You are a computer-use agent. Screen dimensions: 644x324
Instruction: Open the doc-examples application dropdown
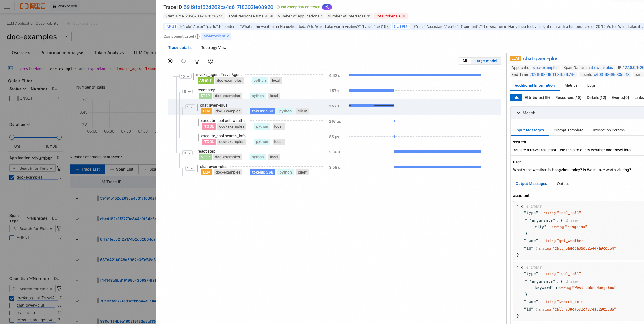67,36
